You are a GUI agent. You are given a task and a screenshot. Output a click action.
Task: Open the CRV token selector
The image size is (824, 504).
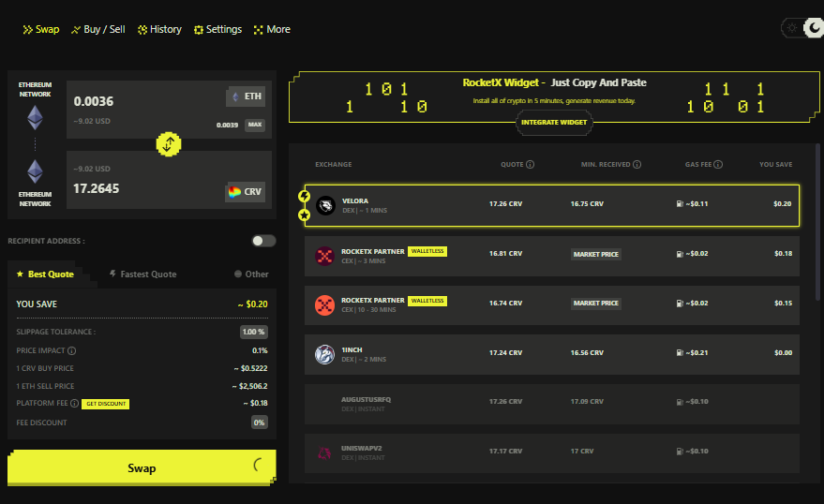pos(245,192)
